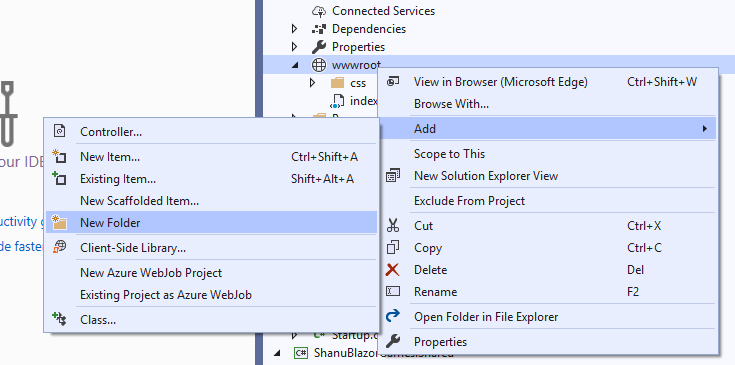
Task: Click the scissors Cut icon
Action: click(393, 225)
